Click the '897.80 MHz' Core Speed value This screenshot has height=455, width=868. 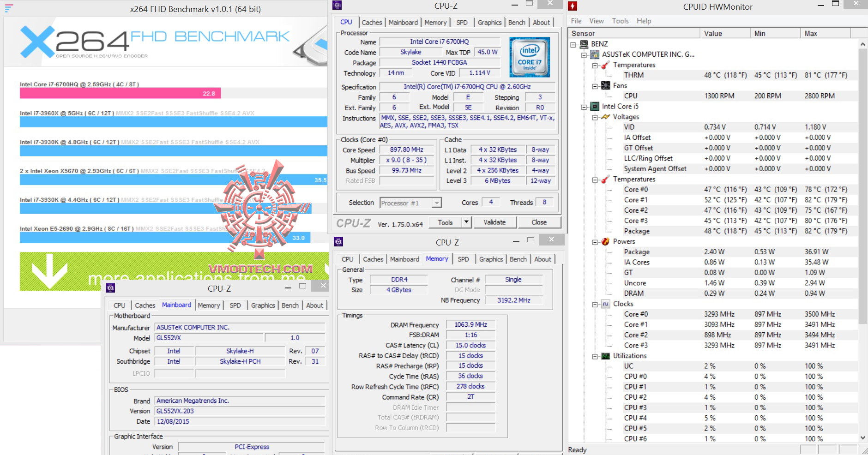click(x=407, y=150)
